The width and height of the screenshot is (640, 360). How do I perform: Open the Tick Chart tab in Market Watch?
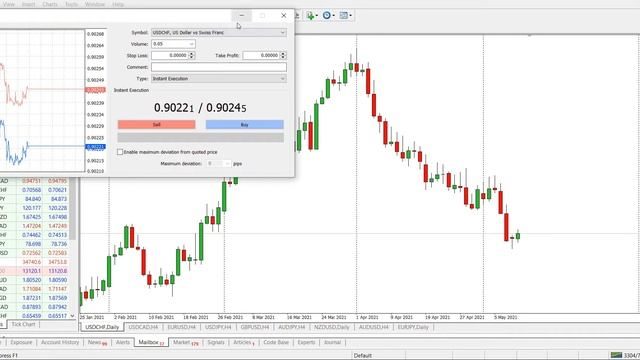pyautogui.click(x=23, y=324)
